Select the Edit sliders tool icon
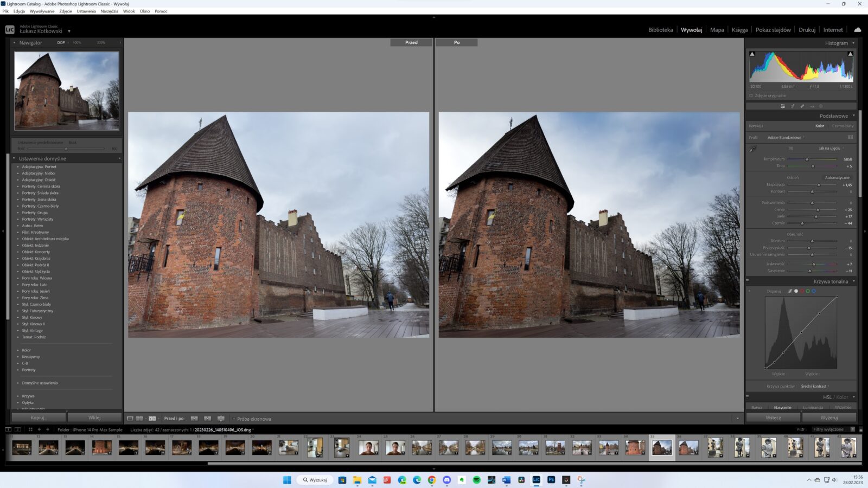This screenshot has width=868, height=488. [782, 106]
